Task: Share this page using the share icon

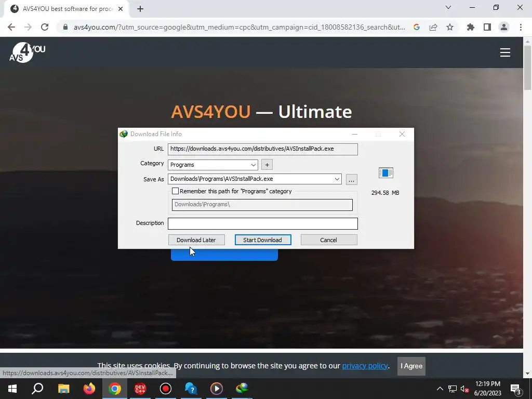Action: click(x=433, y=27)
